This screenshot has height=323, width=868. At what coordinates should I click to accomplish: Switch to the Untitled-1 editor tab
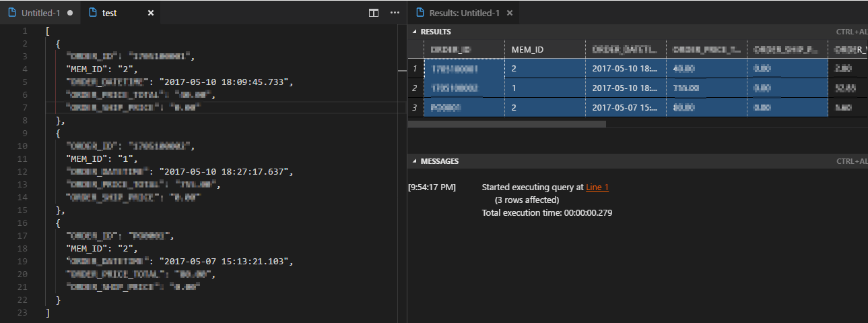(39, 13)
